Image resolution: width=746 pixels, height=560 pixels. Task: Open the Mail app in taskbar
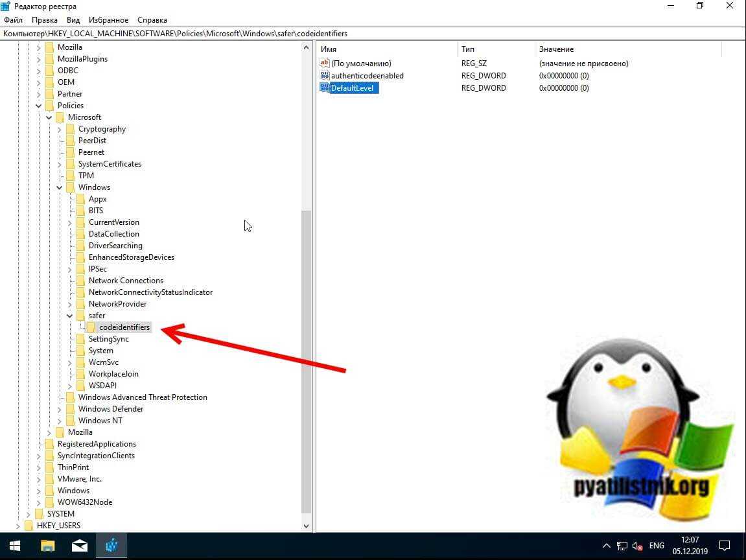[x=80, y=546]
